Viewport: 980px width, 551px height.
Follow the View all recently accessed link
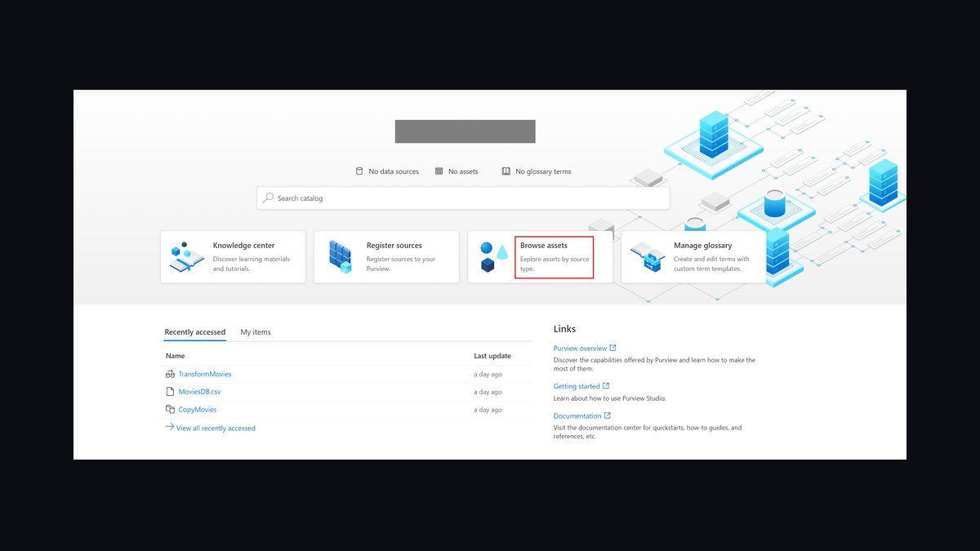[x=216, y=428]
